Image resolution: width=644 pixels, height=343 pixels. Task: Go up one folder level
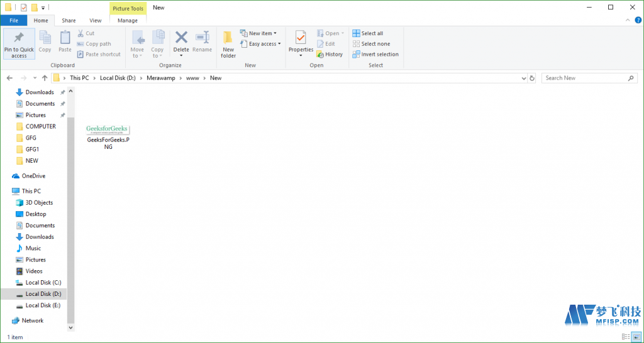[45, 78]
